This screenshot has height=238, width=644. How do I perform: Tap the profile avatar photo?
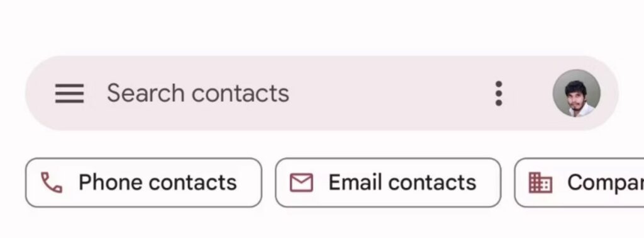[576, 93]
